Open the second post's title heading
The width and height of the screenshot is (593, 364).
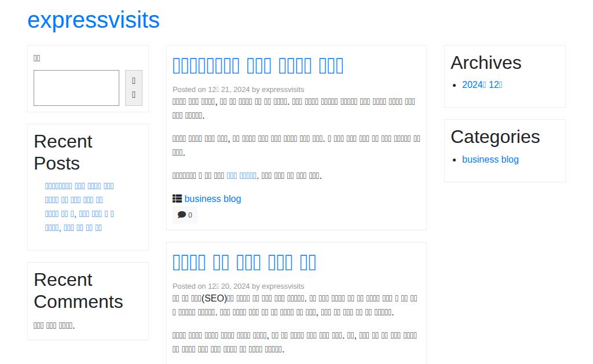point(244,262)
